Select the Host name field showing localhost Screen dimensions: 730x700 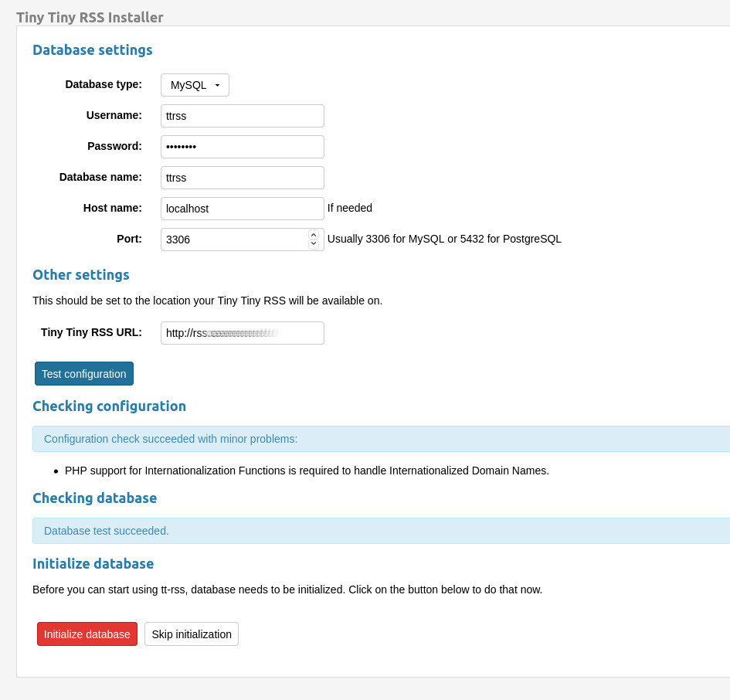(242, 208)
